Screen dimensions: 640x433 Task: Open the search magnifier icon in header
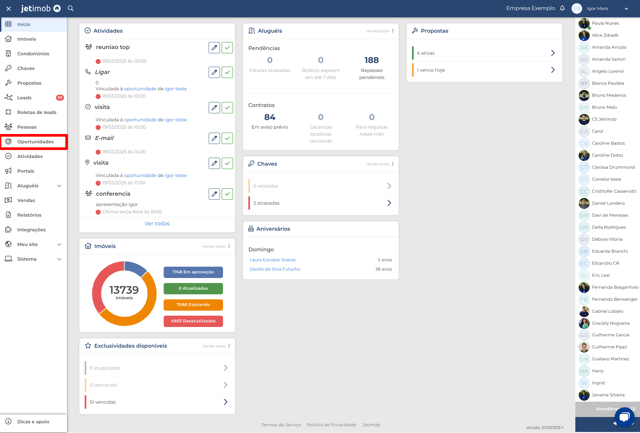[71, 8]
